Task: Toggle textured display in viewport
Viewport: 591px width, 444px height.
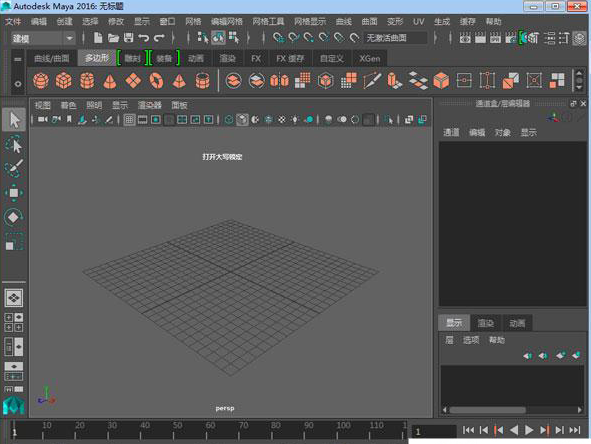Action: (282, 120)
